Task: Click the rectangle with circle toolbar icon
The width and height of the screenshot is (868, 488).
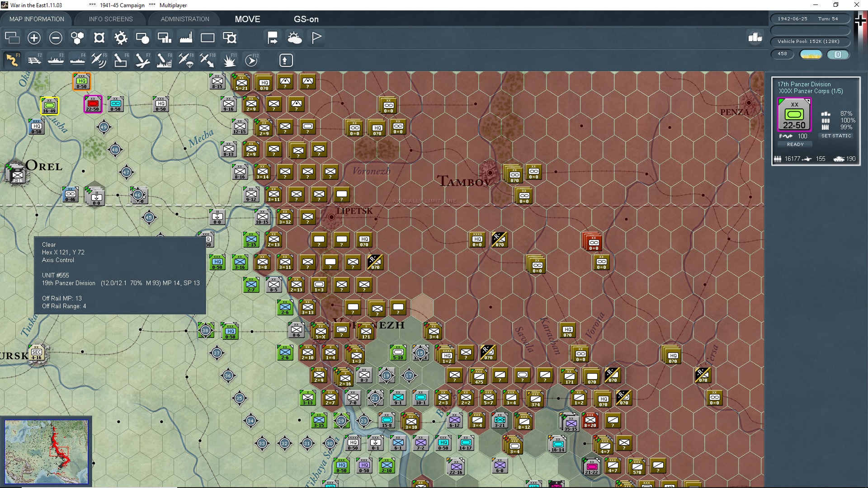Action: (142, 38)
